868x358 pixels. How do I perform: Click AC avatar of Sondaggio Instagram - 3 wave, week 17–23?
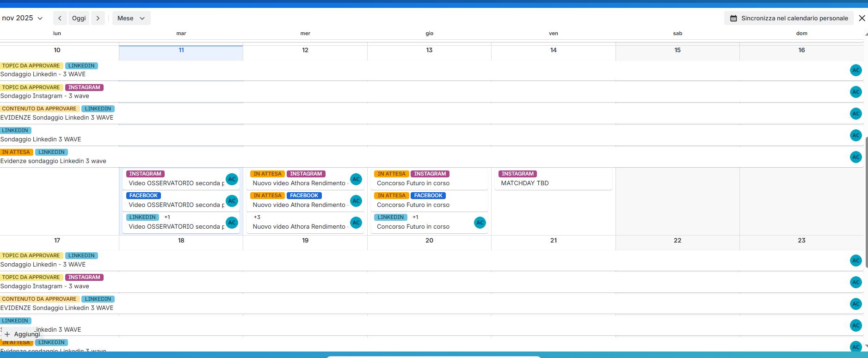(856, 282)
